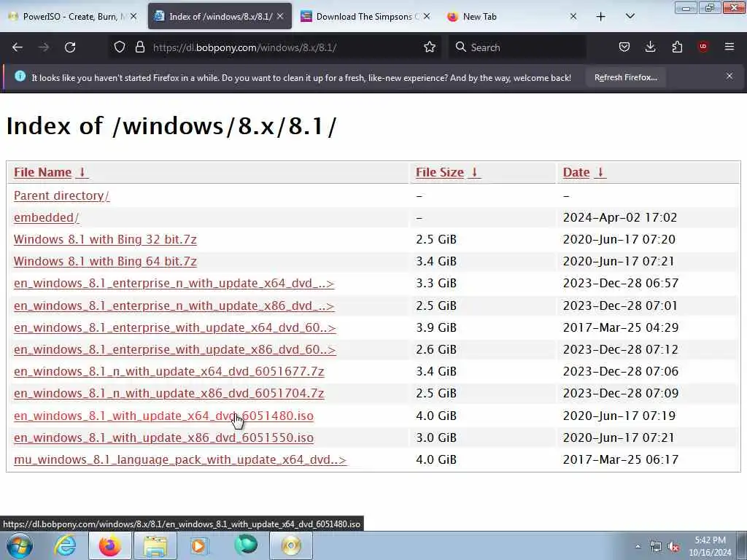Screen dimensions: 747x560
Task: Click the green round app taskbar icon
Action: [246, 545]
